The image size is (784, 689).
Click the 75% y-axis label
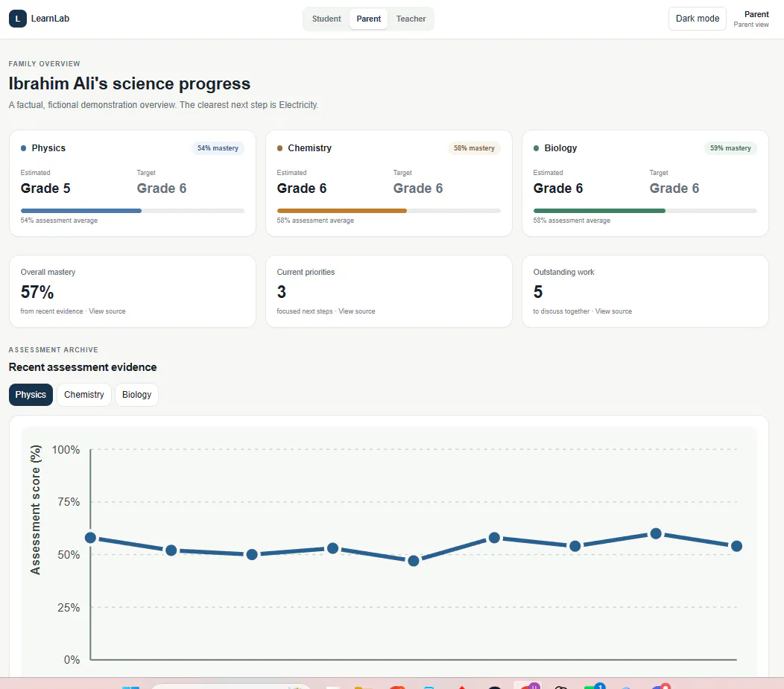click(69, 501)
